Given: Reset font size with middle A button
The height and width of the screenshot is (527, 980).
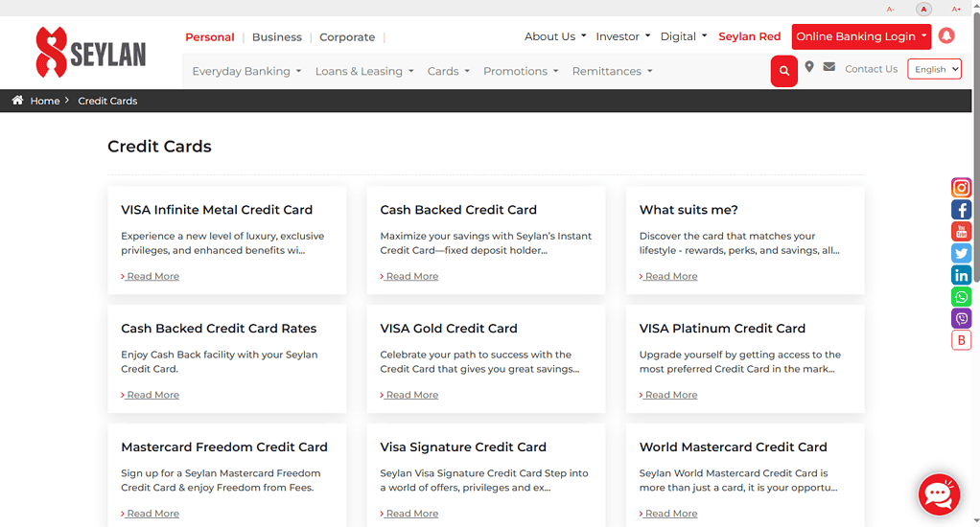Looking at the screenshot, I should coord(923,9).
